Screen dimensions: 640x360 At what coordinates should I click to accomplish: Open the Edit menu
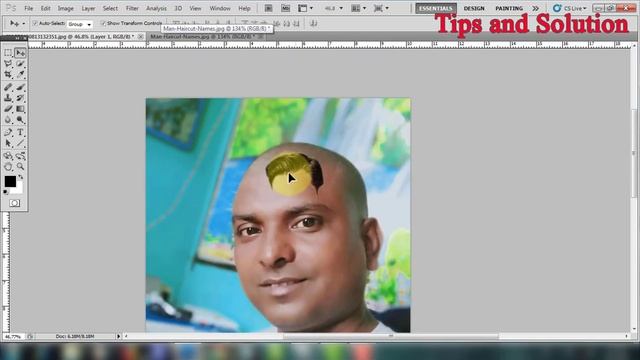click(x=45, y=8)
